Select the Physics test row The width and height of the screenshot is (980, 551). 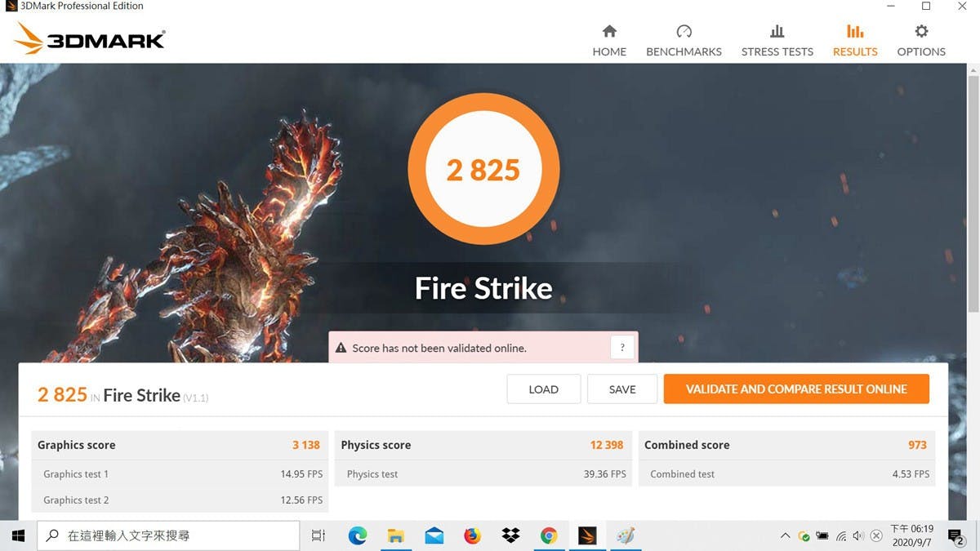point(483,474)
